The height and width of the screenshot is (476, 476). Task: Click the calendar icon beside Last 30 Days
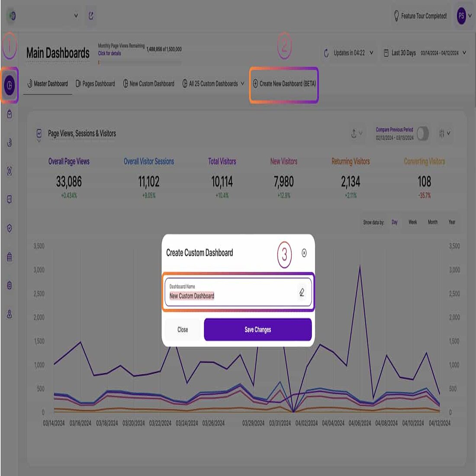click(386, 53)
